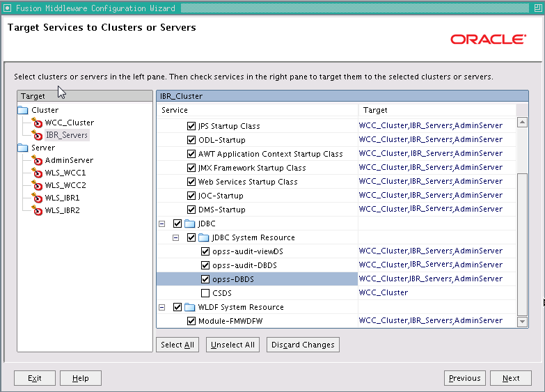Toggle the opss-audit-DBDS checkbox
The width and height of the screenshot is (545, 392).
coord(205,265)
